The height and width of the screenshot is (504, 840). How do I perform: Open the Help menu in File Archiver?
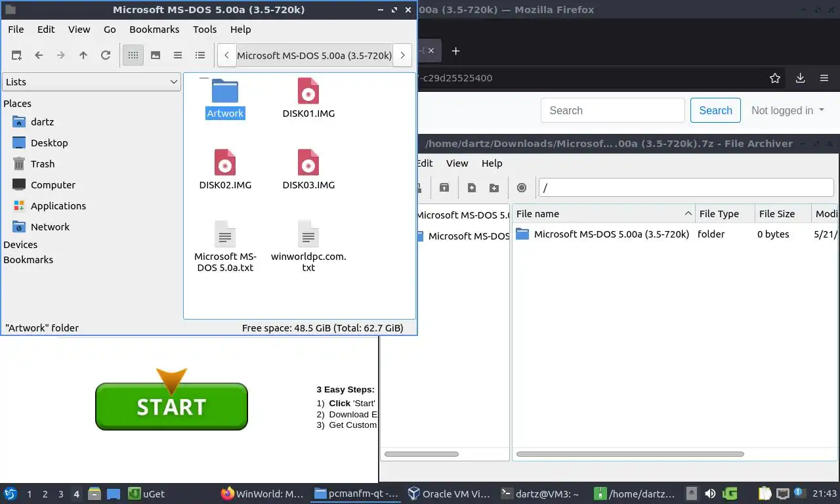pos(492,163)
